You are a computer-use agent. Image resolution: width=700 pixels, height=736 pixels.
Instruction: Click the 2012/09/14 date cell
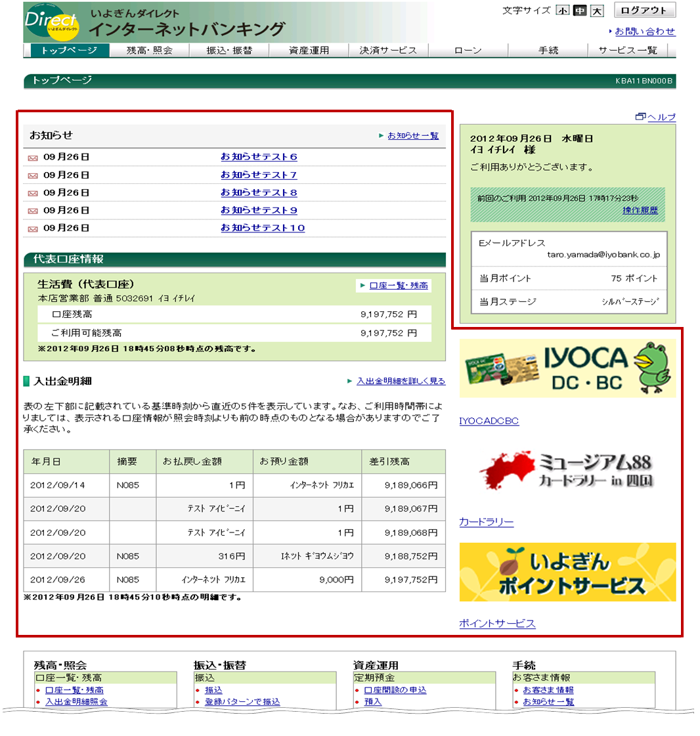tap(66, 485)
